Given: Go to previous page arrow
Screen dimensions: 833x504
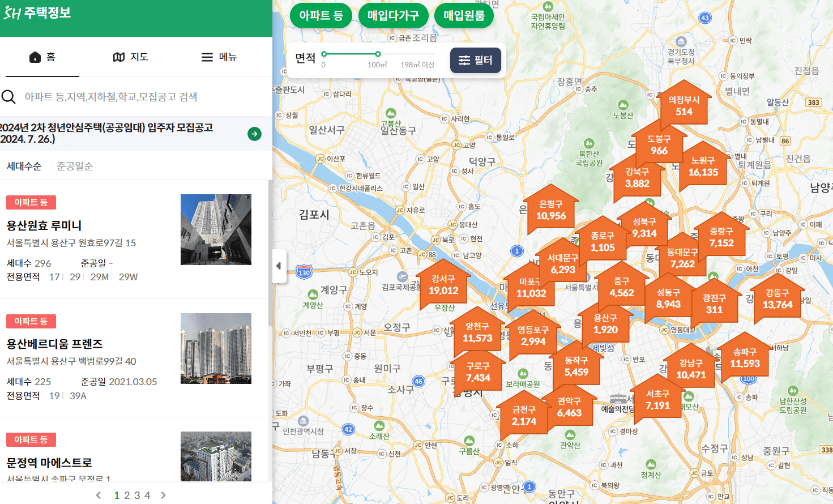Looking at the screenshot, I should tap(99, 496).
